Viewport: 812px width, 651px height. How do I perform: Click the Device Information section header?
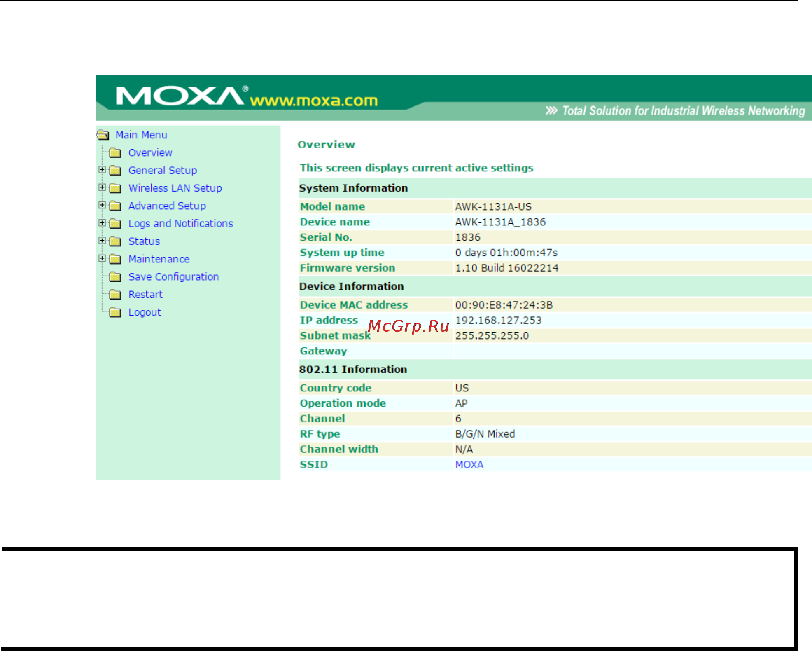(351, 286)
